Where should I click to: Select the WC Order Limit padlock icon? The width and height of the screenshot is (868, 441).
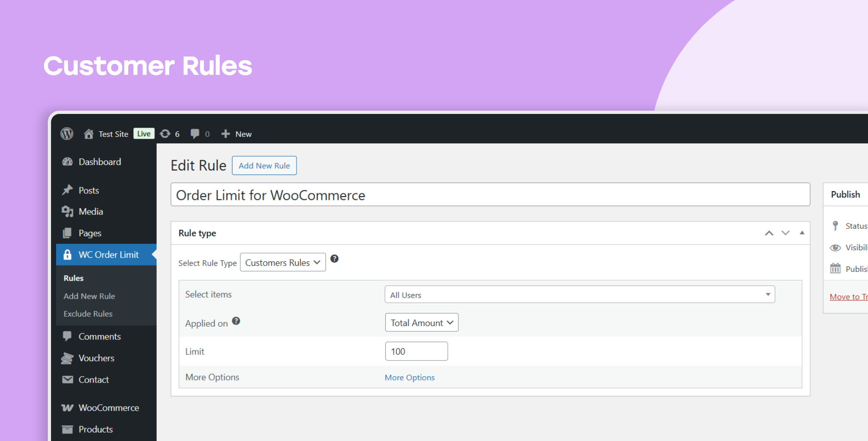(x=68, y=254)
